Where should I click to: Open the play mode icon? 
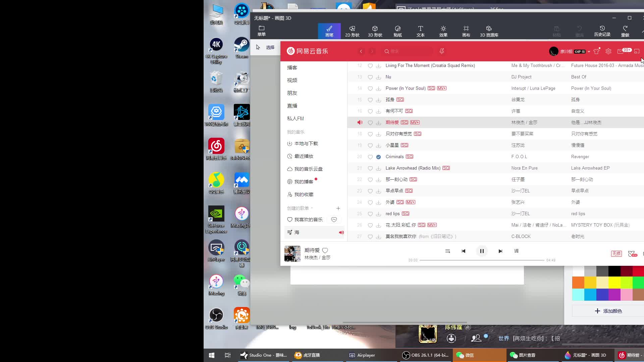[x=447, y=251]
